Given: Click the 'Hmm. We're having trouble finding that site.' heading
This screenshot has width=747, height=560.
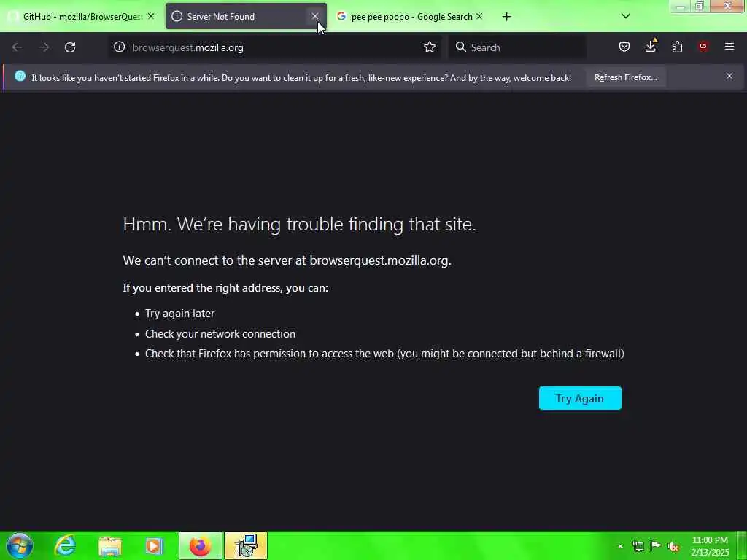Looking at the screenshot, I should 299,224.
